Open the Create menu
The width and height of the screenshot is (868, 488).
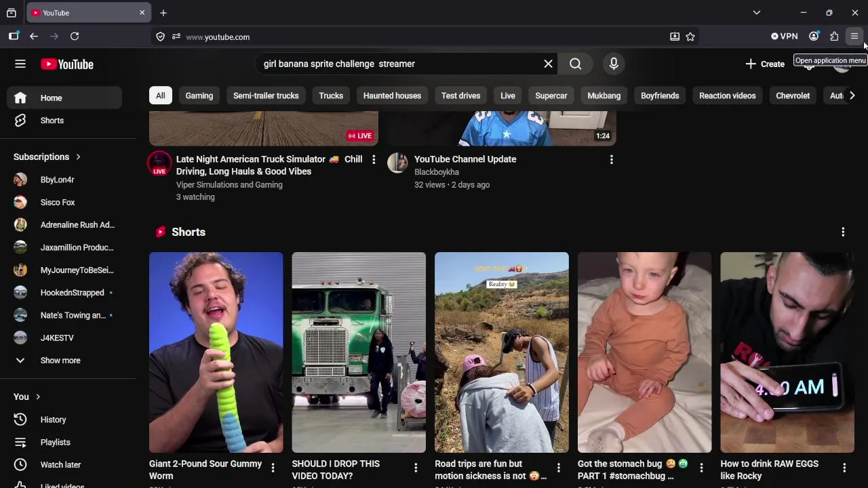[765, 64]
